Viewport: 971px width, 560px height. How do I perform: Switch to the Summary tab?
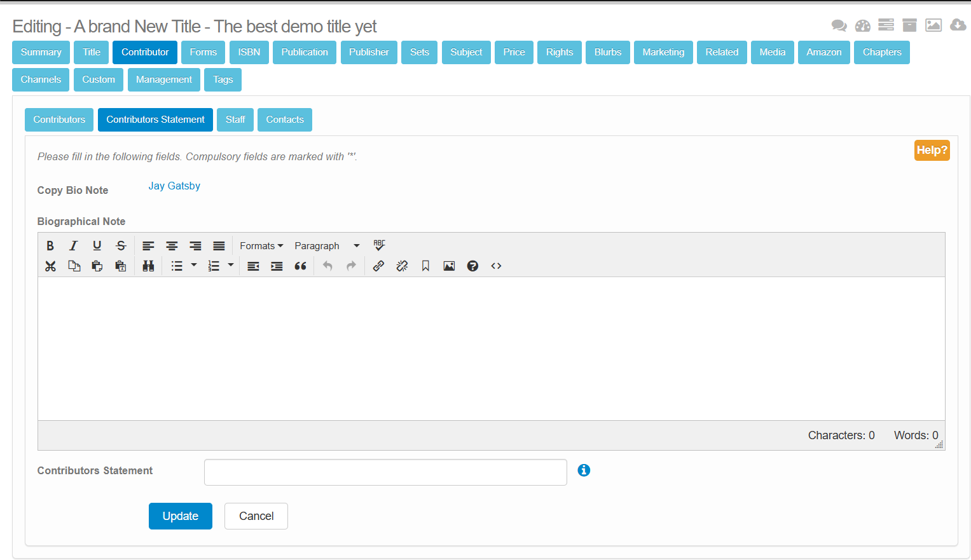[x=41, y=52]
